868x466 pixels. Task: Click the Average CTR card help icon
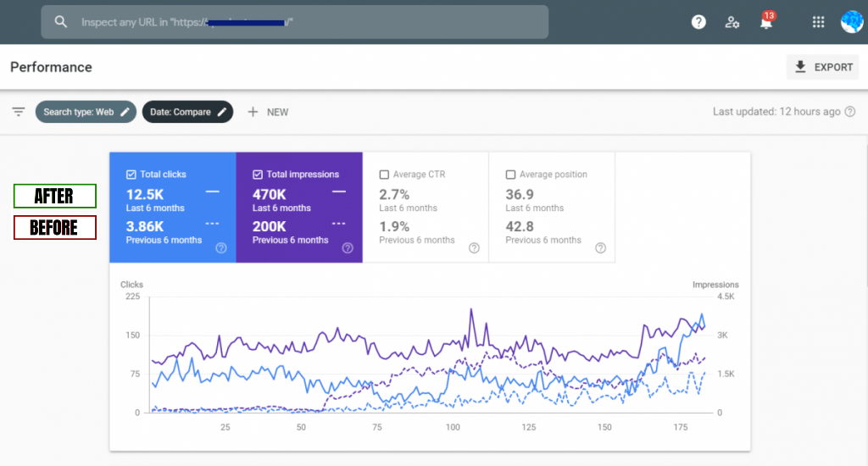(x=474, y=248)
